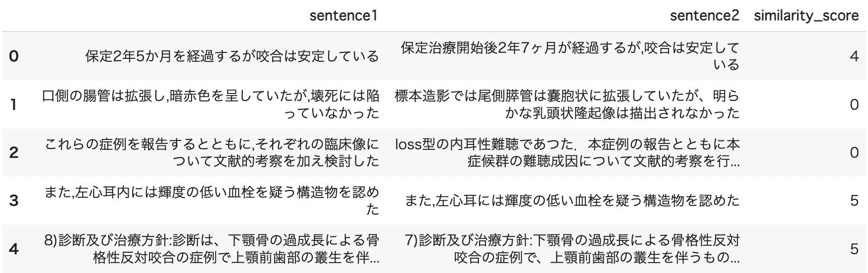This screenshot has width=868, height=273.
Task: Click the sentence1 column header
Action: pyautogui.click(x=343, y=16)
